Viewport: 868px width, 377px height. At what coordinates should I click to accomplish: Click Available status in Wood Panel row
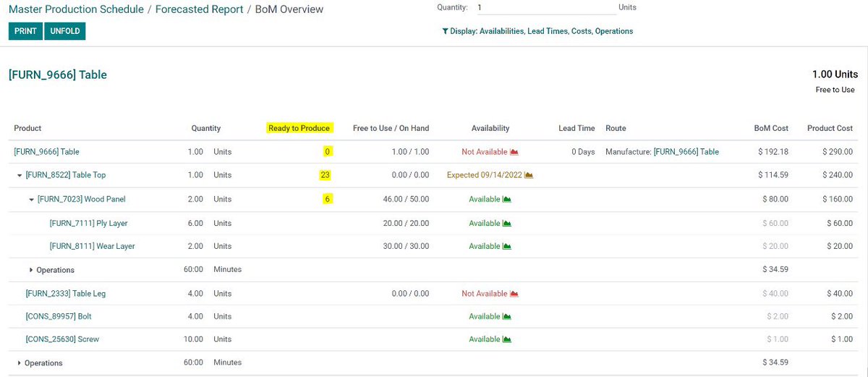tap(485, 199)
